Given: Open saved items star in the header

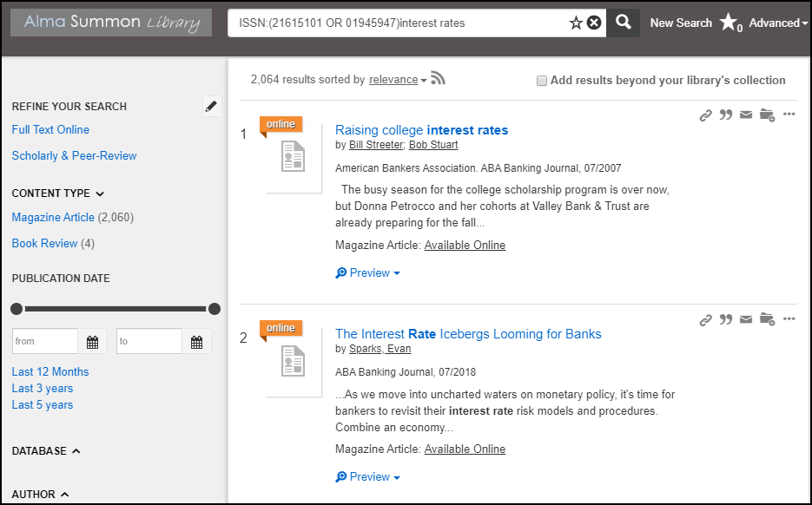Looking at the screenshot, I should (x=730, y=23).
